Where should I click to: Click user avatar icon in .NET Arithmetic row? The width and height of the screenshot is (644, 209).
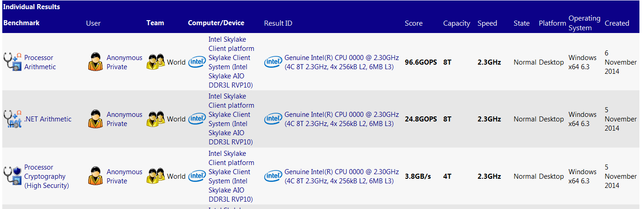click(95, 119)
